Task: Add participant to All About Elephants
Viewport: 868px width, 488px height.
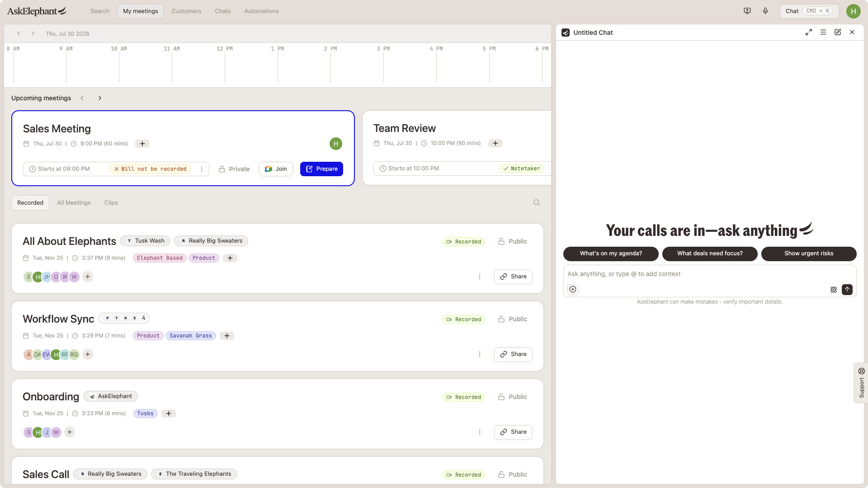Action: [x=88, y=277]
